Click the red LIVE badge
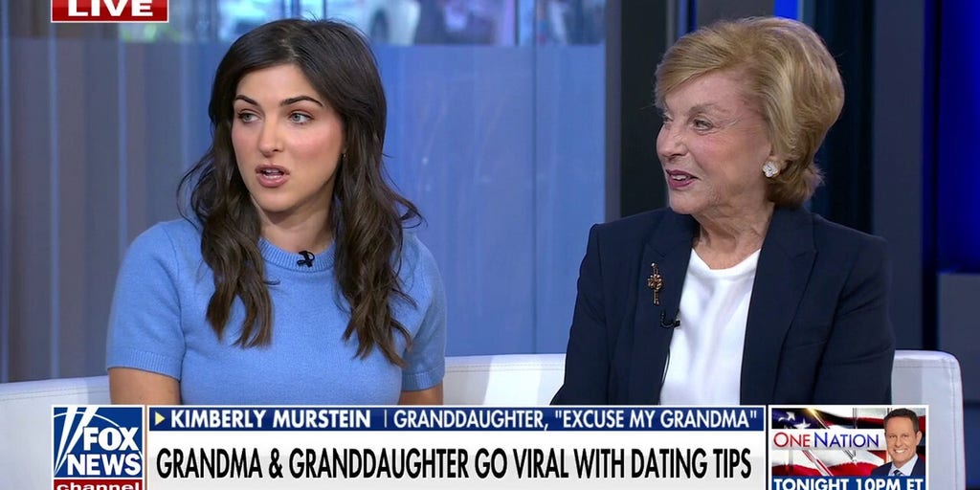The height and width of the screenshot is (490, 980). 109,10
